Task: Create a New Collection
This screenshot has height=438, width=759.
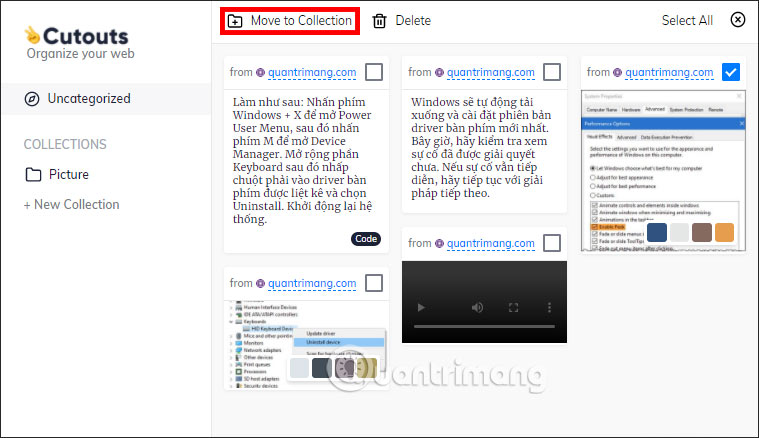Action: [x=72, y=205]
